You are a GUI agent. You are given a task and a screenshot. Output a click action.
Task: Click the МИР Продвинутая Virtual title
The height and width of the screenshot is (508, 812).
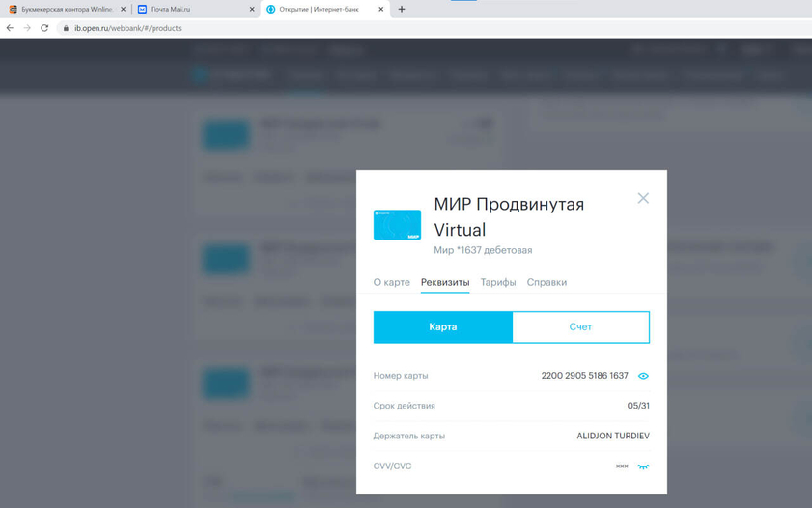(509, 217)
